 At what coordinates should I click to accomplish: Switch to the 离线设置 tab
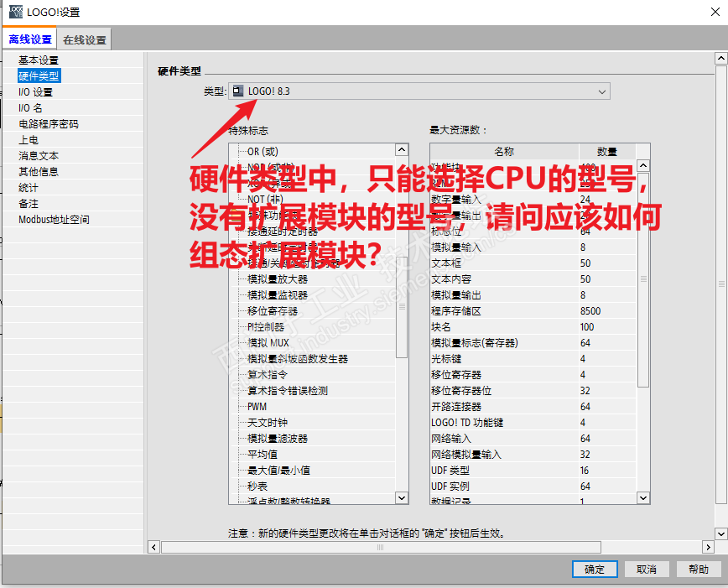coord(29,39)
